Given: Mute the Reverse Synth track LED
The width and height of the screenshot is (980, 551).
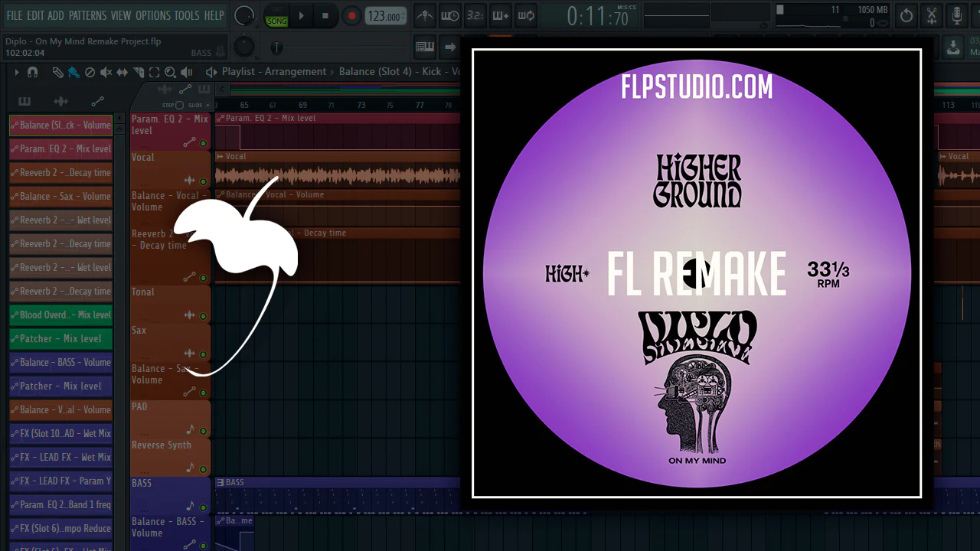Looking at the screenshot, I should pos(203,469).
